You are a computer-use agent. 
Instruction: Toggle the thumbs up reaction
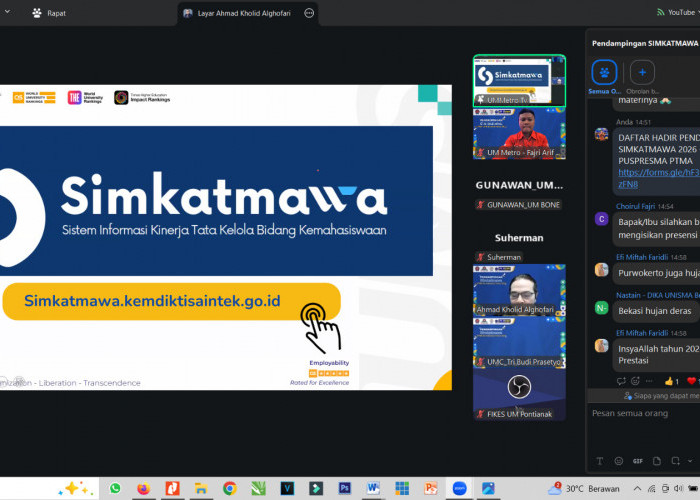(x=672, y=381)
